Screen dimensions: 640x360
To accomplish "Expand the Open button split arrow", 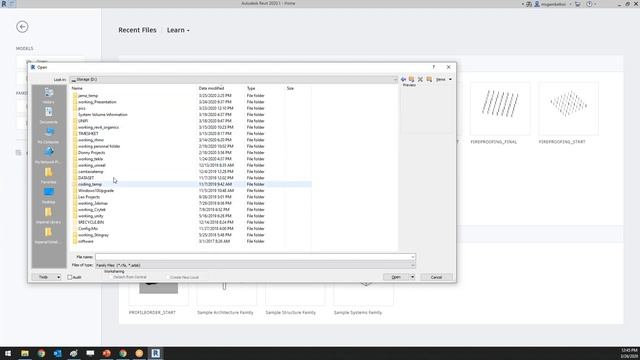I will pyautogui.click(x=413, y=277).
